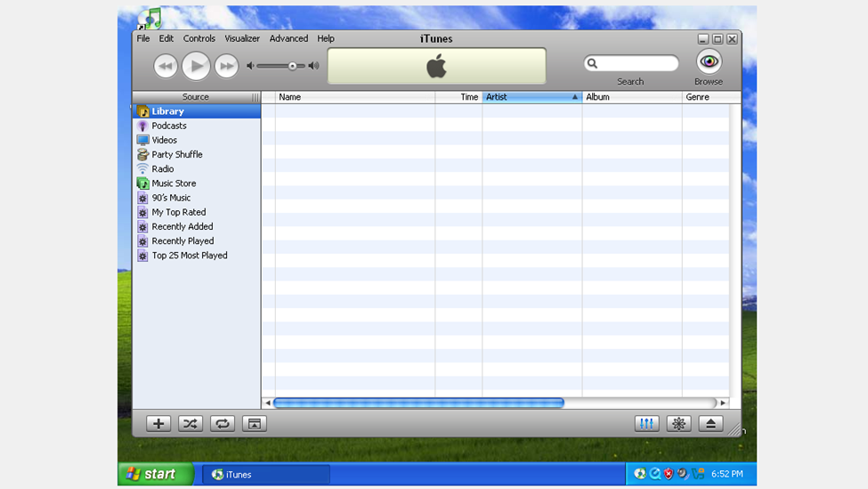Click the Fast Forward next track button

coord(227,66)
